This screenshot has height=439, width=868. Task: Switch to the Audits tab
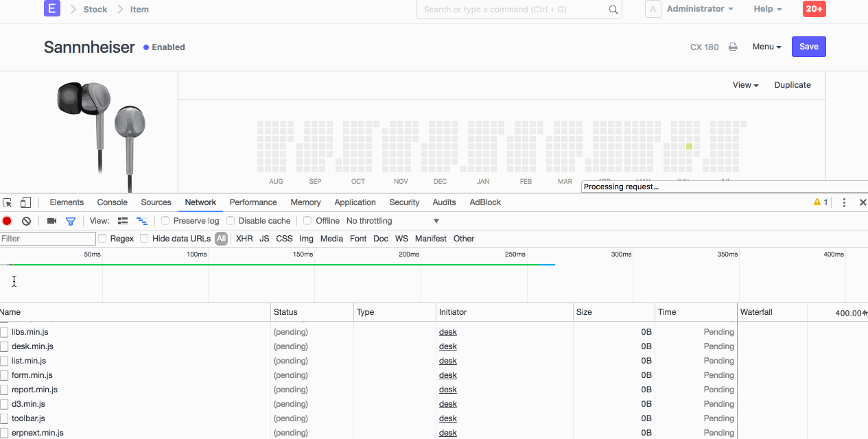444,202
